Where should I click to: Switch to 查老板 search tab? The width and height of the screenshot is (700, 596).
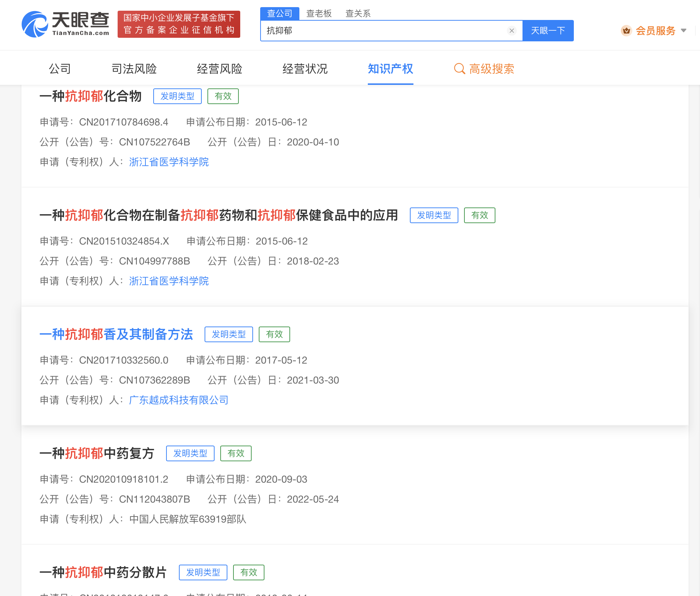319,14
